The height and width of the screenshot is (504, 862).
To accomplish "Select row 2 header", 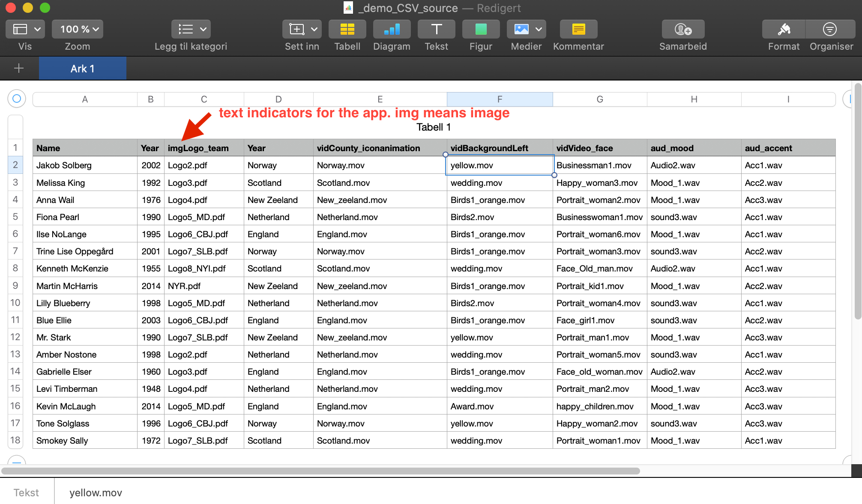I will point(15,165).
